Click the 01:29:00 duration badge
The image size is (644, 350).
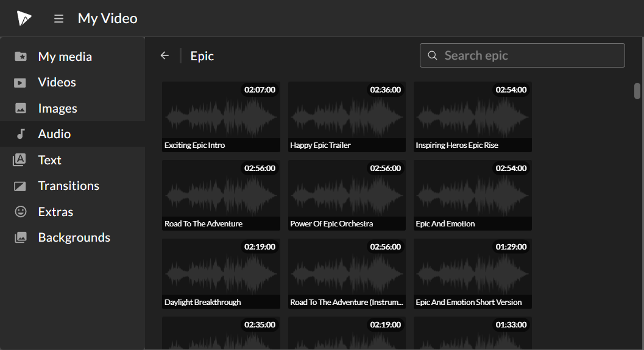[x=511, y=247]
